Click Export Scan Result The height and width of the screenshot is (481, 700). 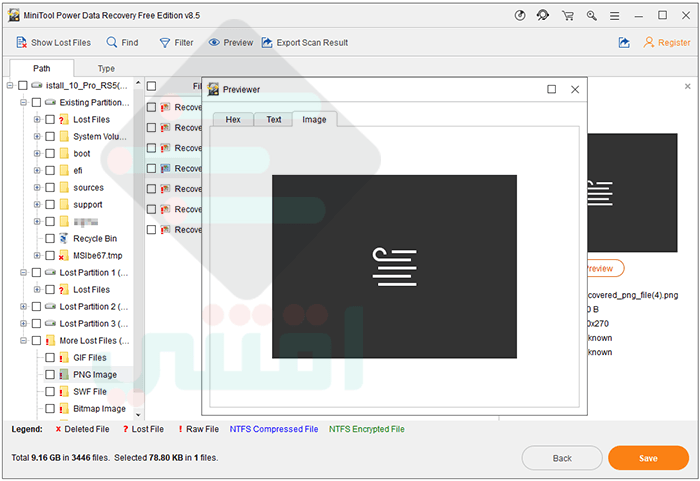(304, 42)
